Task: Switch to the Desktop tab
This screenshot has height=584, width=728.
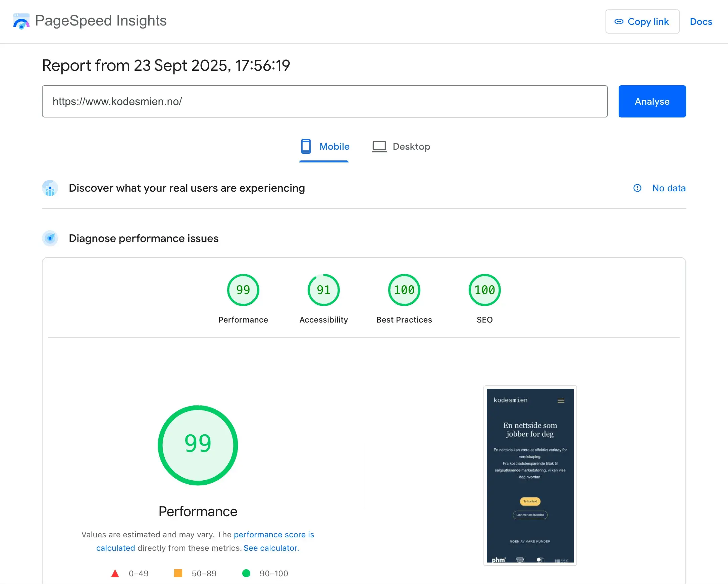Action: click(x=401, y=147)
